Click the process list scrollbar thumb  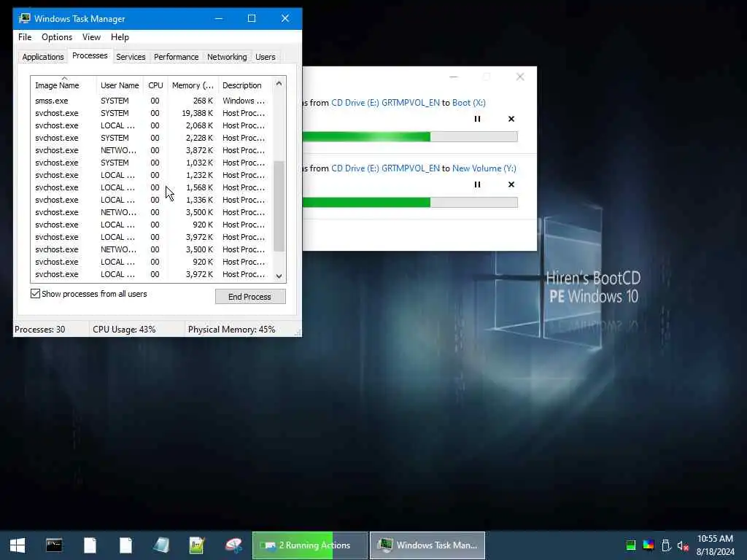pos(279,206)
